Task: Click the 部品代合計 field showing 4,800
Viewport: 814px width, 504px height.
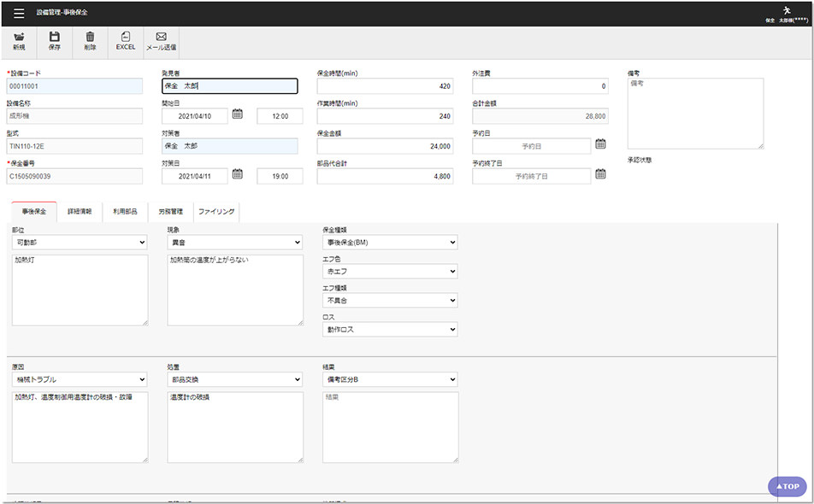Action: 385,176
